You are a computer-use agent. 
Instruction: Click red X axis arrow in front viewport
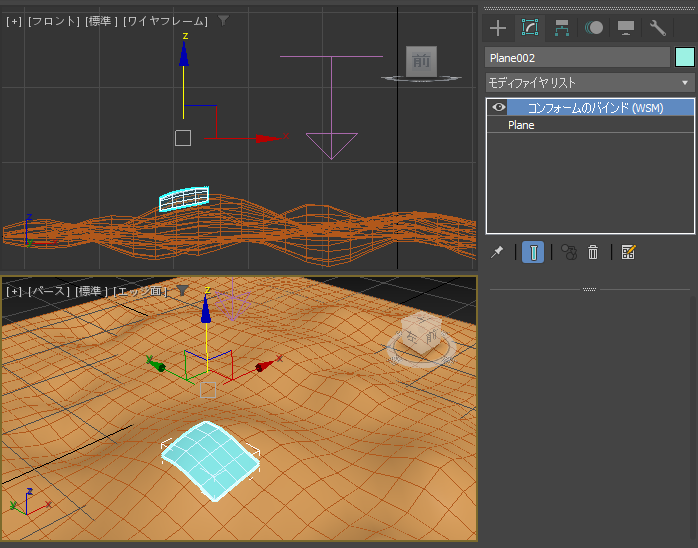[x=268, y=138]
